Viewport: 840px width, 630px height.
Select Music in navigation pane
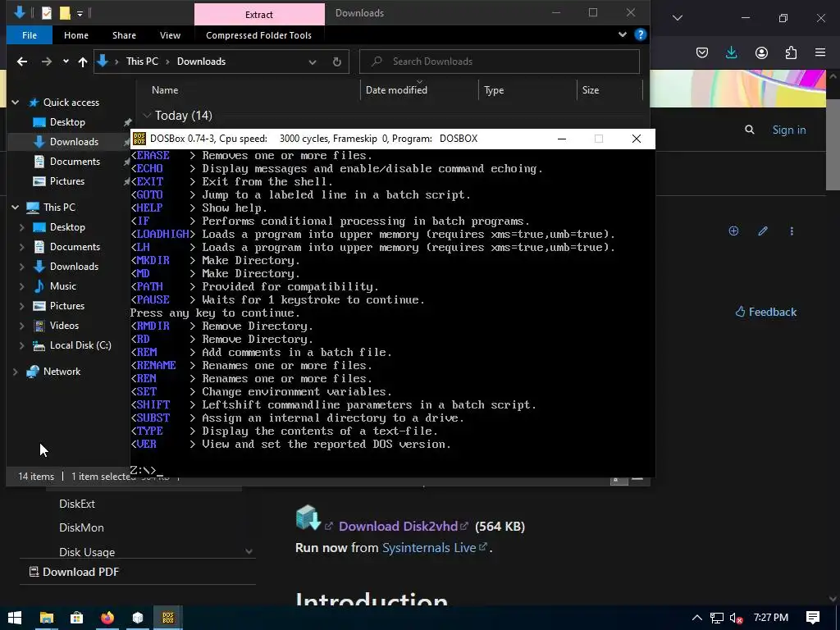62,286
